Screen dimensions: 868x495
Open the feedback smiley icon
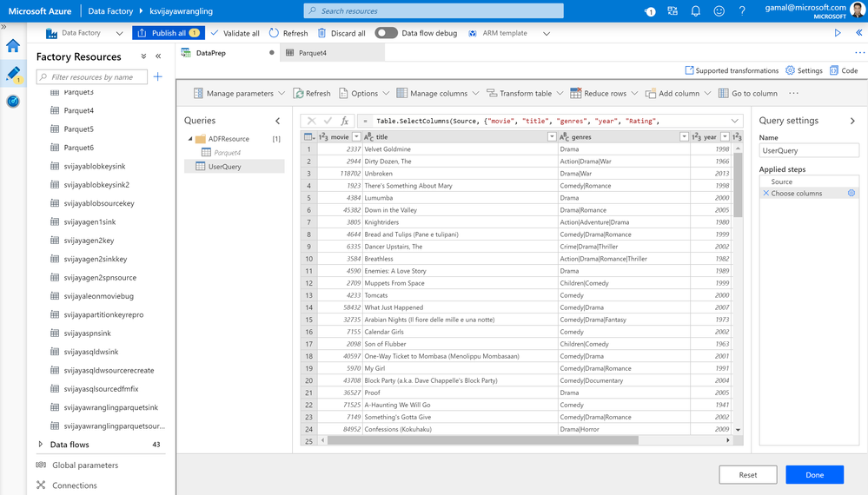coord(719,11)
